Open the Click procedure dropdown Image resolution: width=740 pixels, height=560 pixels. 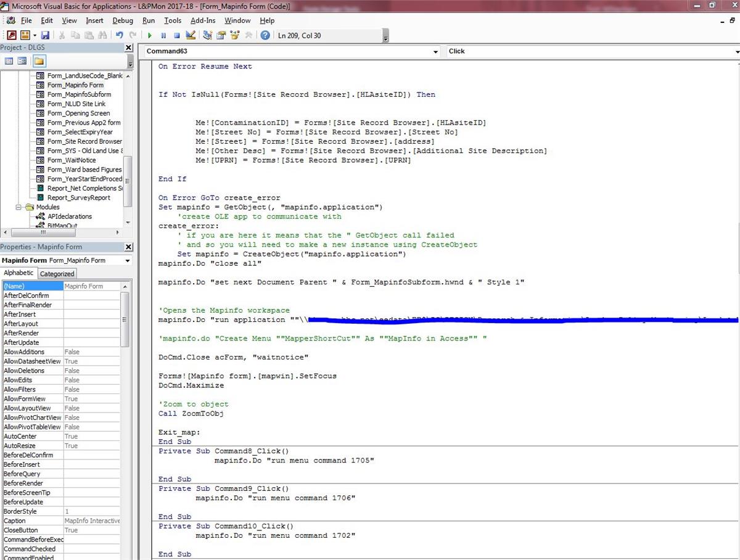738,52
